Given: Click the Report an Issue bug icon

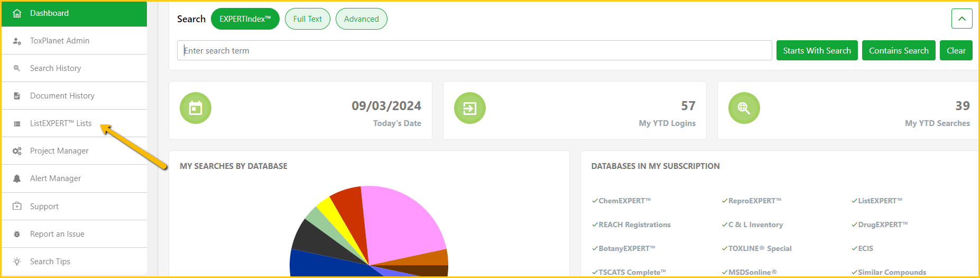Looking at the screenshot, I should coord(17,234).
